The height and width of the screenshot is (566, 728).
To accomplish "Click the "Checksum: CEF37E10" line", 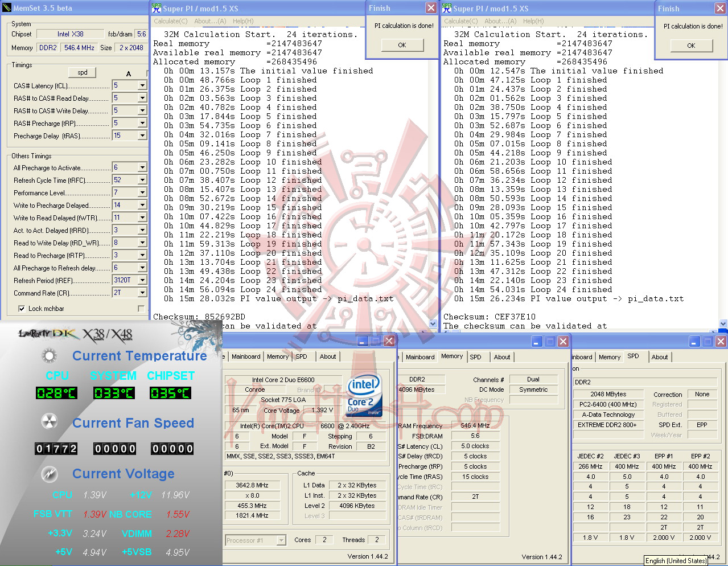I will [490, 317].
